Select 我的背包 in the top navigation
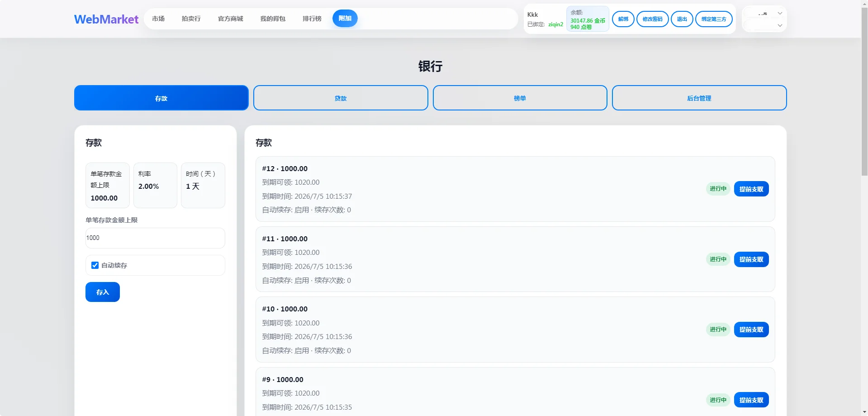The image size is (868, 416). coord(273,19)
